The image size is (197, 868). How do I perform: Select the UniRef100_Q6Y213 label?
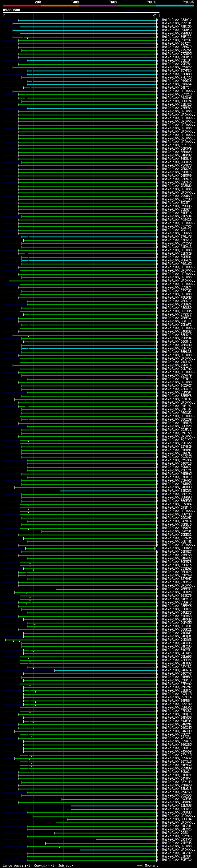click(x=176, y=94)
